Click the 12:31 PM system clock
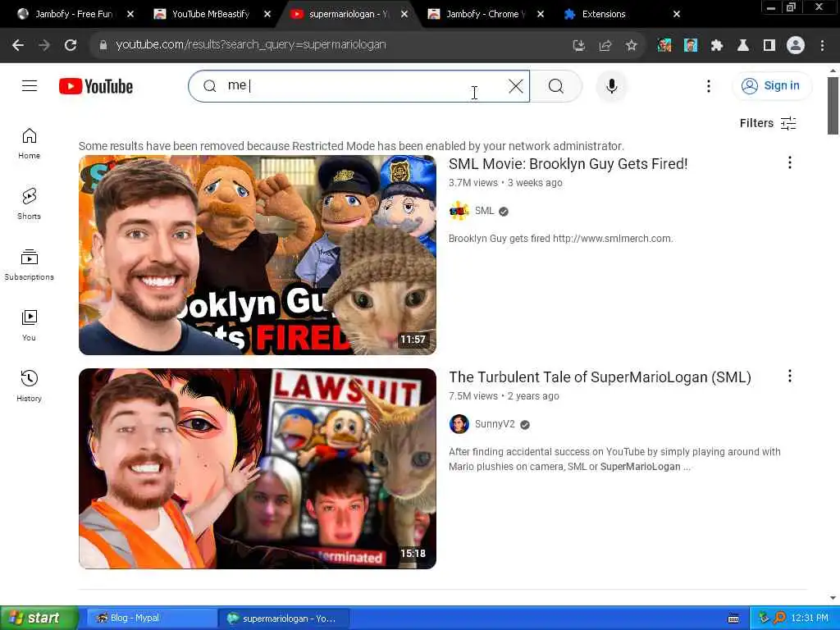This screenshot has height=630, width=840. [810, 618]
